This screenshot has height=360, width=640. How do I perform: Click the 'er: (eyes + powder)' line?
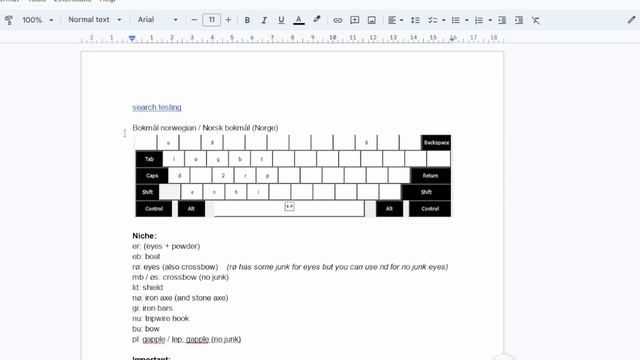pos(166,246)
